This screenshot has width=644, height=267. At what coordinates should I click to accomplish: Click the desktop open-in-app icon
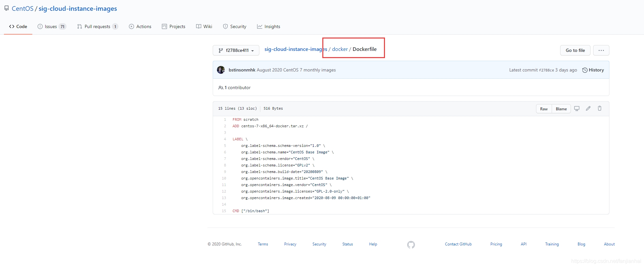coord(577,109)
